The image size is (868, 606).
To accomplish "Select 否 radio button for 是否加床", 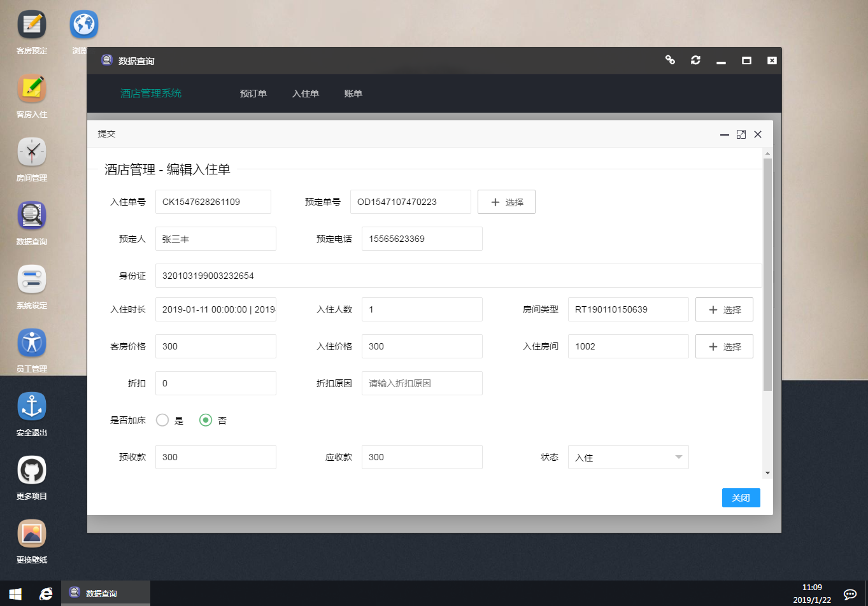I will coord(206,420).
